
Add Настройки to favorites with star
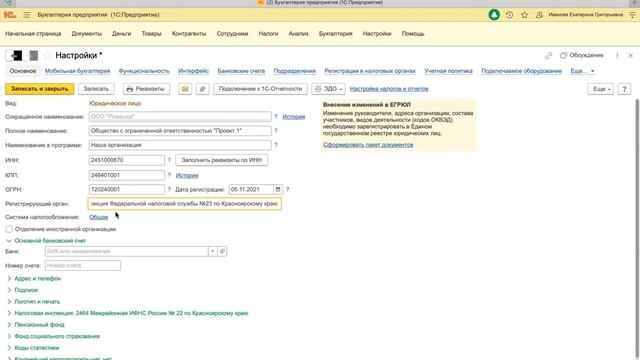point(47,55)
